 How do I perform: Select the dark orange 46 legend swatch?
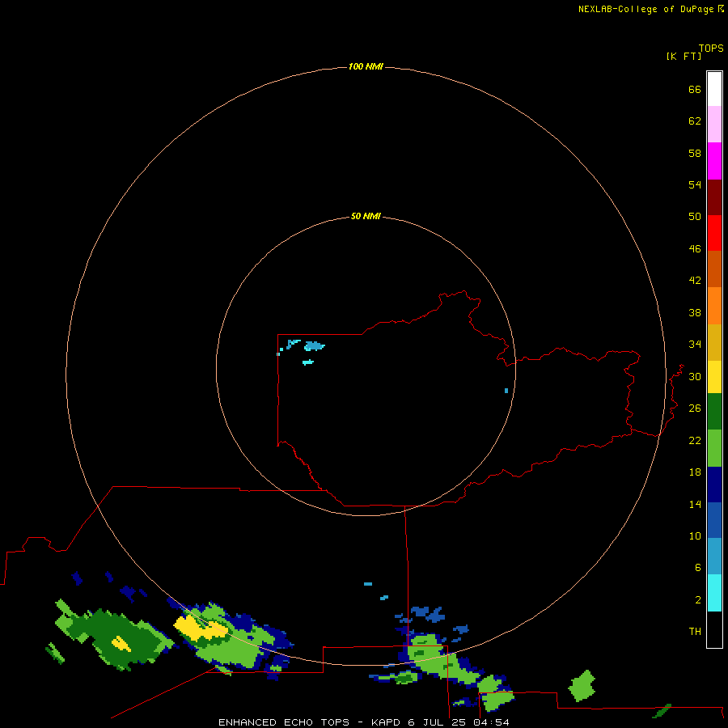(x=714, y=269)
